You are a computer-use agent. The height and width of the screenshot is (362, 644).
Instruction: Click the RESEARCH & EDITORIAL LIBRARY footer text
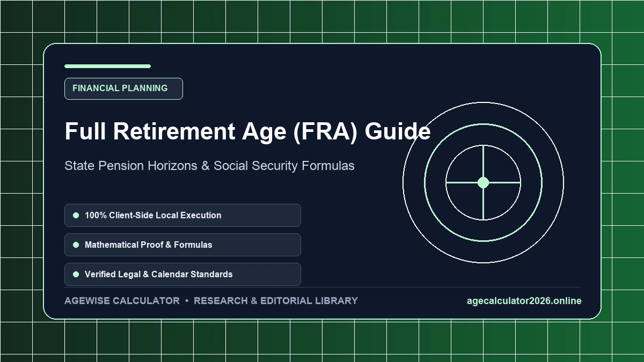point(275,301)
